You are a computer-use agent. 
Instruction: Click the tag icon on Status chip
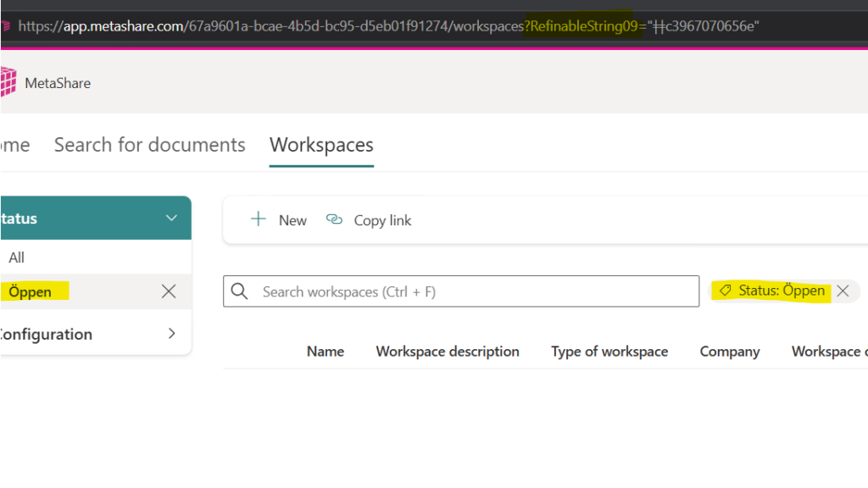(x=726, y=291)
